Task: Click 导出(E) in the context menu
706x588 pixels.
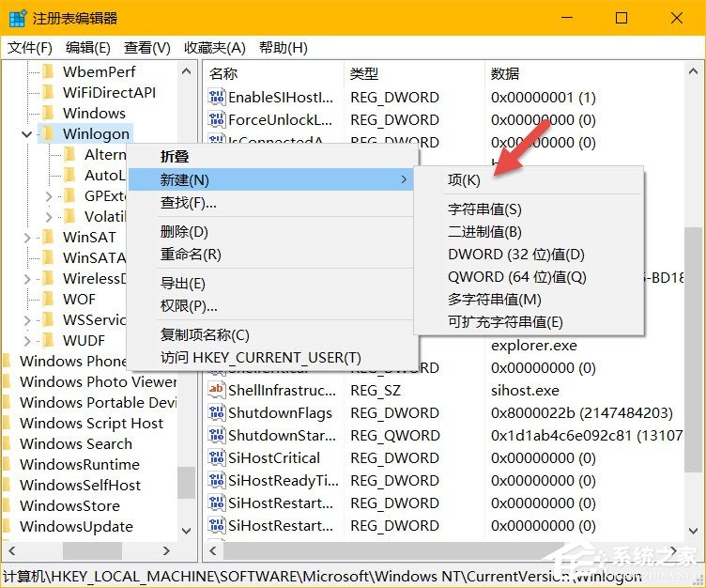Action: 183,284
